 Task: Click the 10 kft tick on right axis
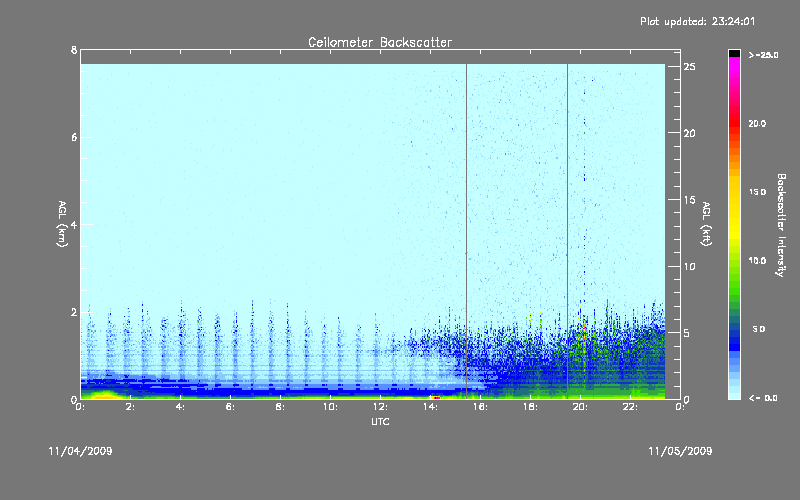tap(690, 266)
